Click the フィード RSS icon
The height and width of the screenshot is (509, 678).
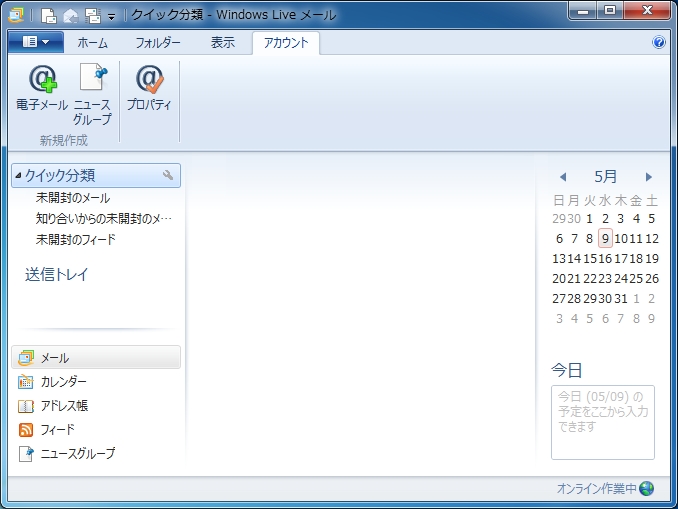coord(26,429)
